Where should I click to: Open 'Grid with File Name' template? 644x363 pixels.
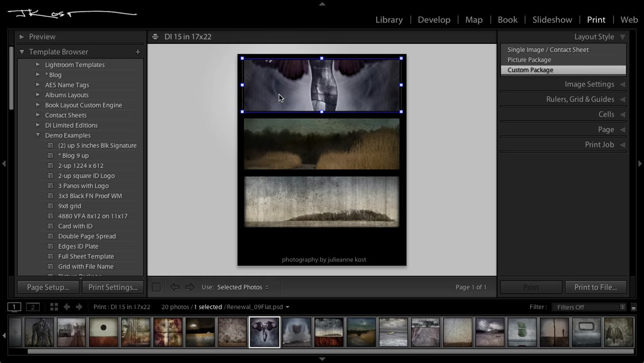pyautogui.click(x=86, y=266)
